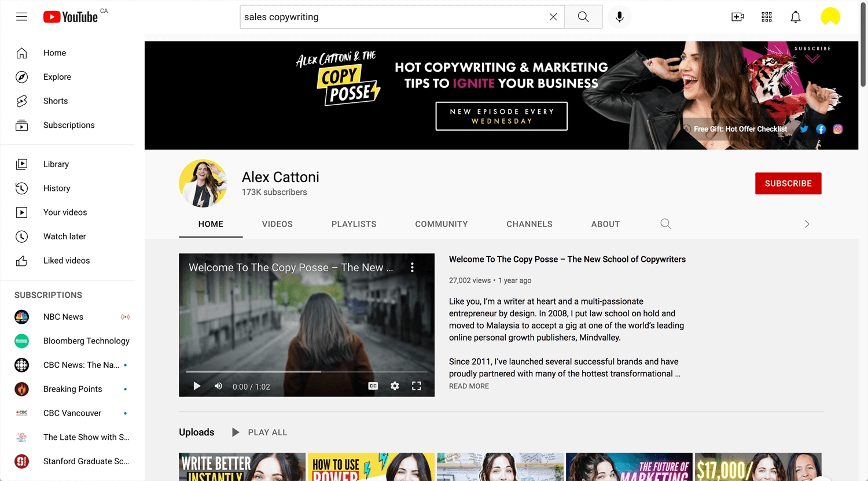The height and width of the screenshot is (481, 868).
Task: Switch to the PLAYLISTS tab
Action: pos(354,224)
